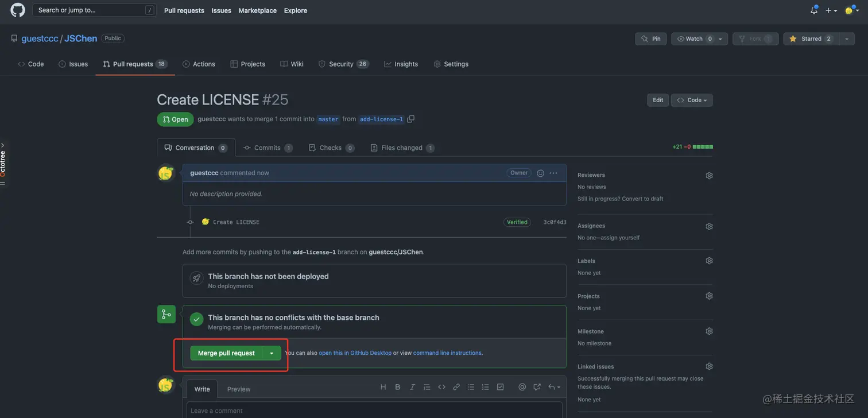
Task: Switch to the Checks tab
Action: click(331, 148)
